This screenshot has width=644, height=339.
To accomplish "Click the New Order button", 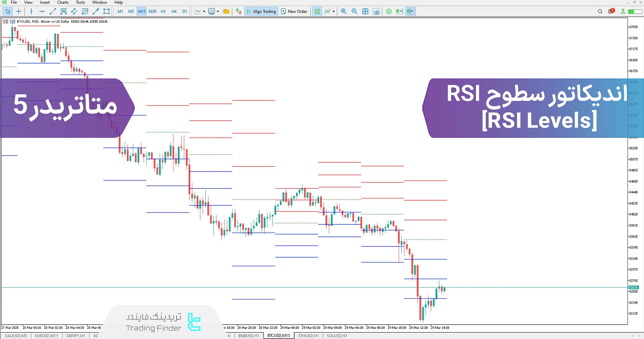I will (294, 11).
